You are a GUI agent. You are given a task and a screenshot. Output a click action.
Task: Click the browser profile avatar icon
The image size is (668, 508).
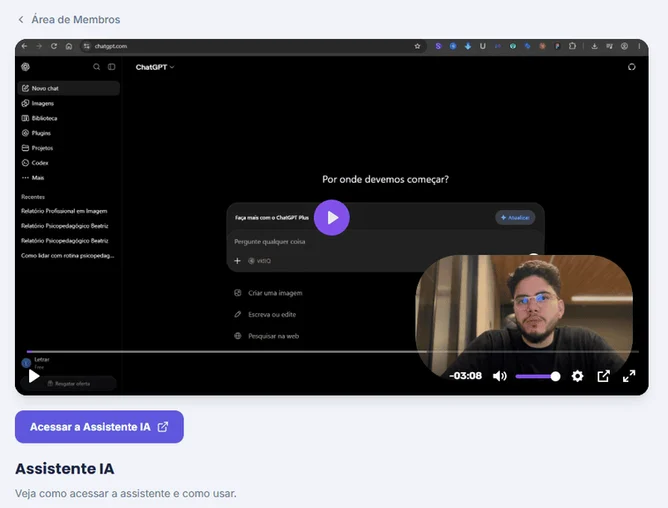624,46
